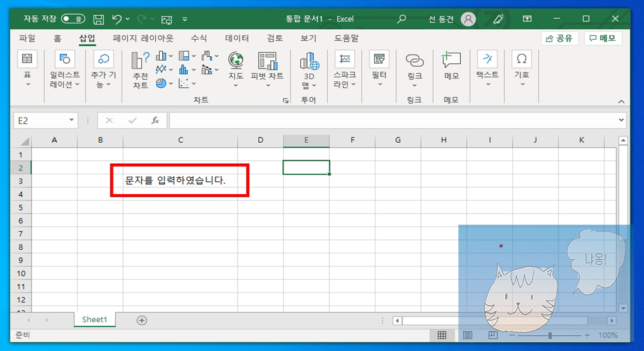Open ribbon display options icon
This screenshot has width=644, height=351.
527,19
